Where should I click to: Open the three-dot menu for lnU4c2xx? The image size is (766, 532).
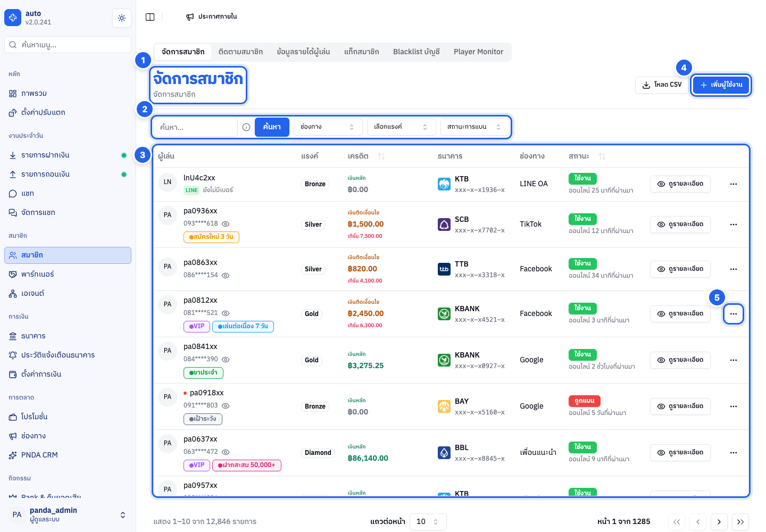pos(734,184)
